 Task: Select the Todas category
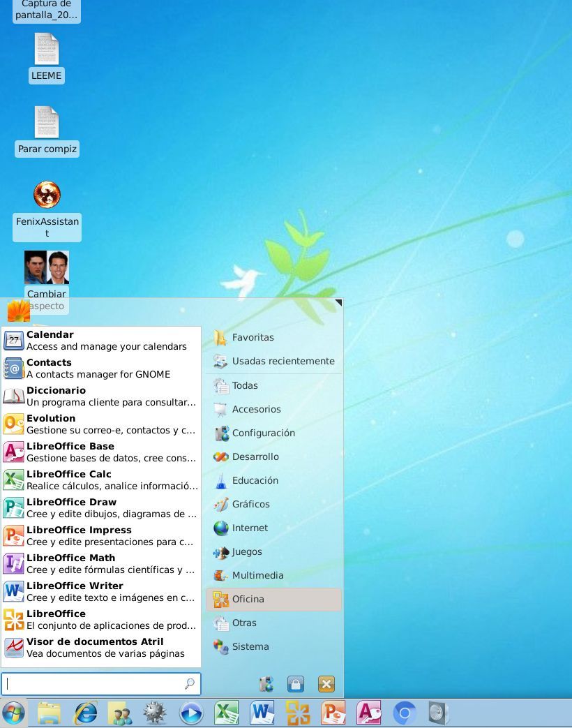click(x=273, y=385)
